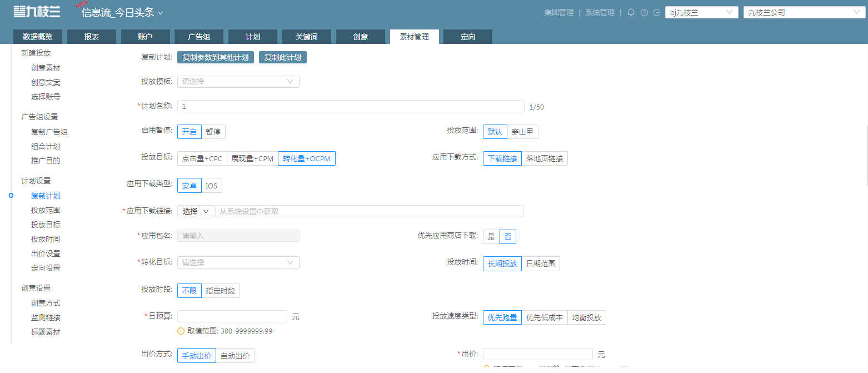
Task: Switch to the 定向 tab
Action: point(468,37)
